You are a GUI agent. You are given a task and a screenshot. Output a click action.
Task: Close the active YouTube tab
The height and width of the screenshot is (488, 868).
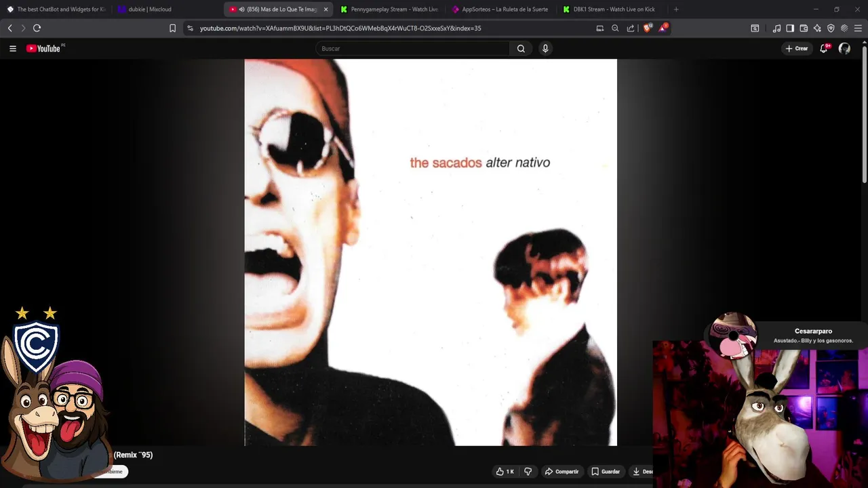(x=325, y=9)
